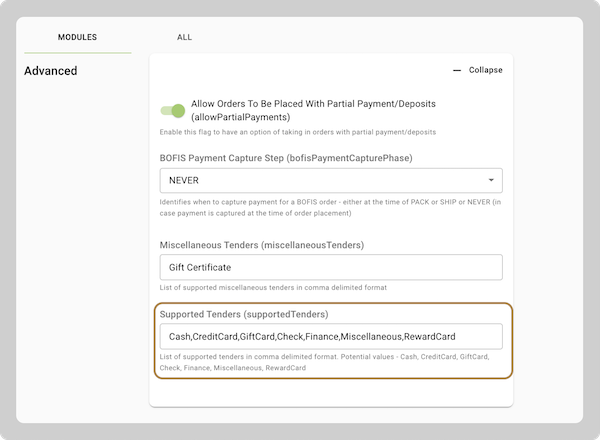Click 'List of supported miscellaneous tenders' hint

[x=273, y=287]
